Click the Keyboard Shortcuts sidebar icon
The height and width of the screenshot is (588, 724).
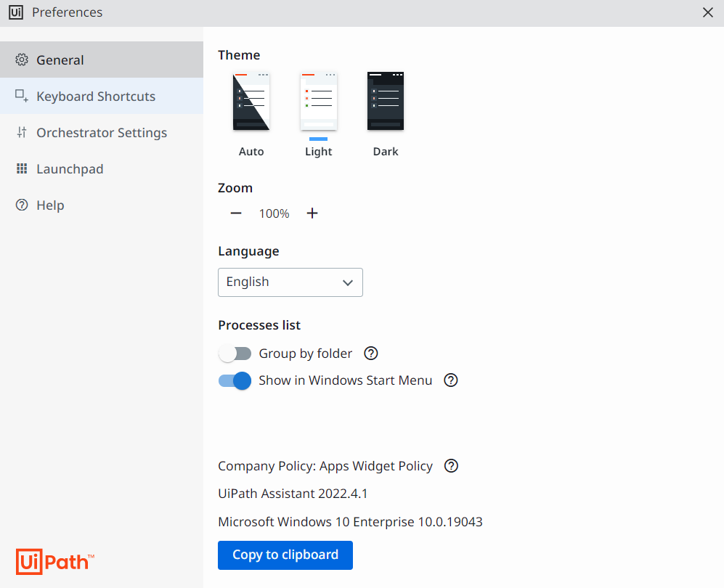pos(22,96)
